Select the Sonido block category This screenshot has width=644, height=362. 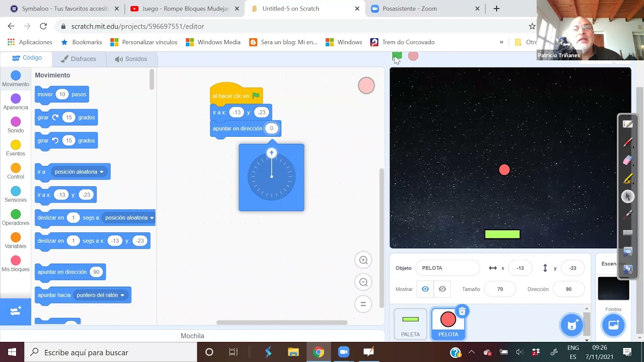click(16, 125)
